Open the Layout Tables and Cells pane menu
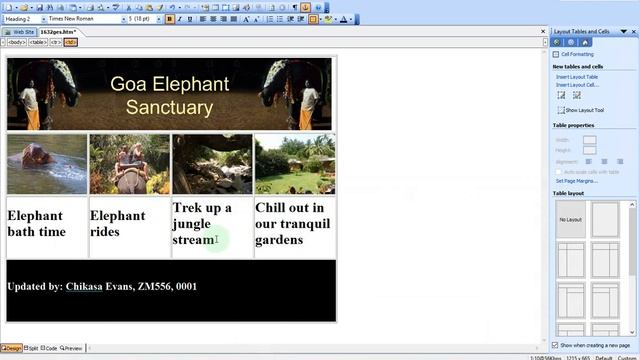 click(624, 31)
